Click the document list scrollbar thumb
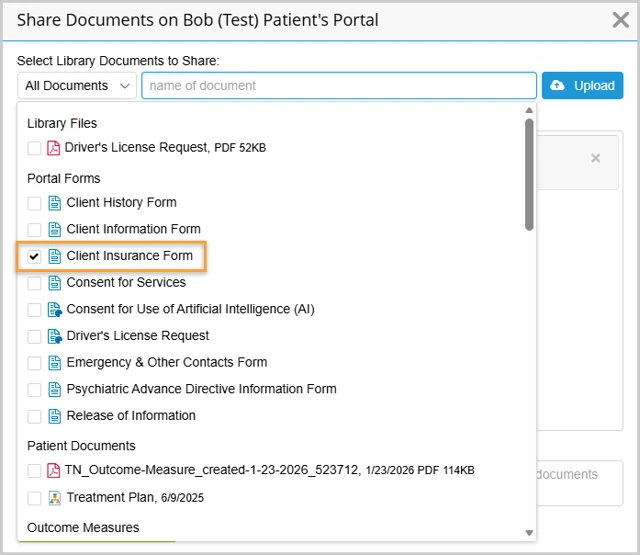The image size is (640, 555). [529, 175]
